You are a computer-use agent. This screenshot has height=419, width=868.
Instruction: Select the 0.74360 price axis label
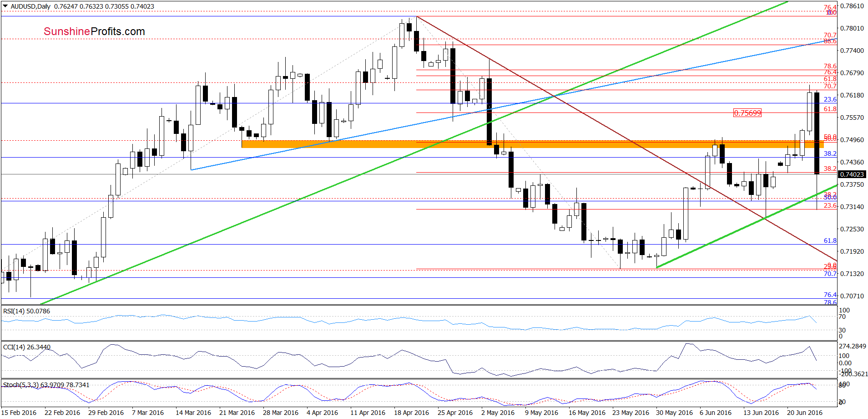pos(852,162)
